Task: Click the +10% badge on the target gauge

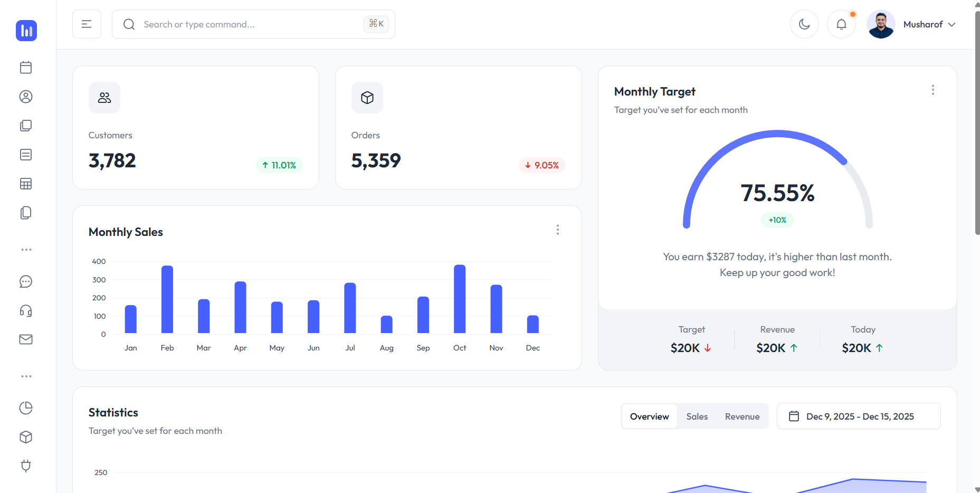Action: click(777, 220)
